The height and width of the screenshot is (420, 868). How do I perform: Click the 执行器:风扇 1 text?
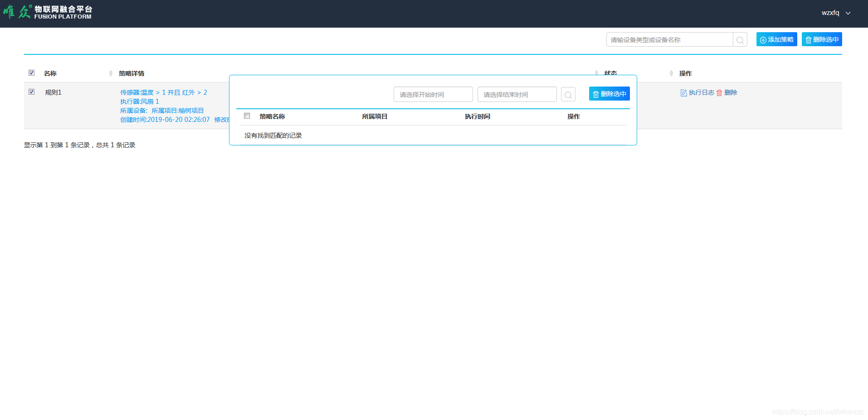click(140, 101)
